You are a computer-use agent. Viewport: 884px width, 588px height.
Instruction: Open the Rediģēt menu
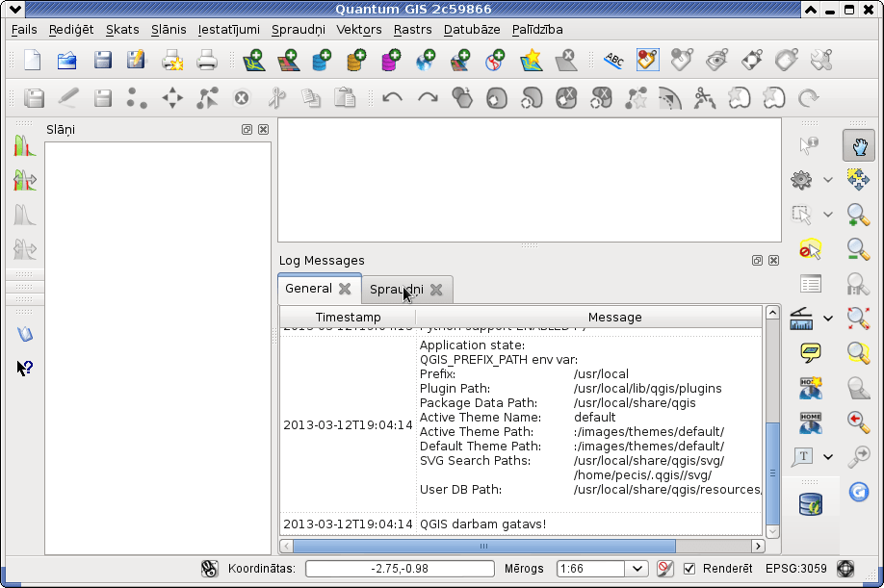pos(71,29)
